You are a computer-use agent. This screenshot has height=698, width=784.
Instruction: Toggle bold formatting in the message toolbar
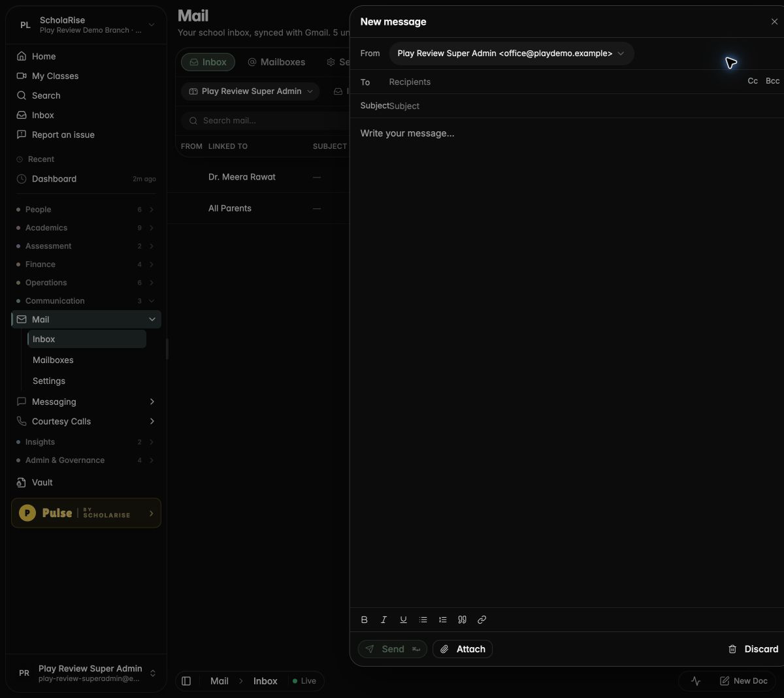pos(365,620)
